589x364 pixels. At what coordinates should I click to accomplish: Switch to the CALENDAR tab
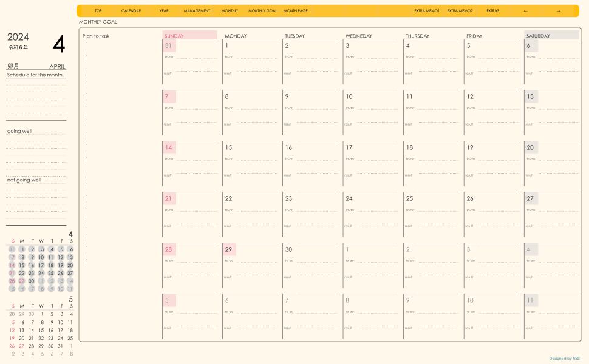[131, 11]
